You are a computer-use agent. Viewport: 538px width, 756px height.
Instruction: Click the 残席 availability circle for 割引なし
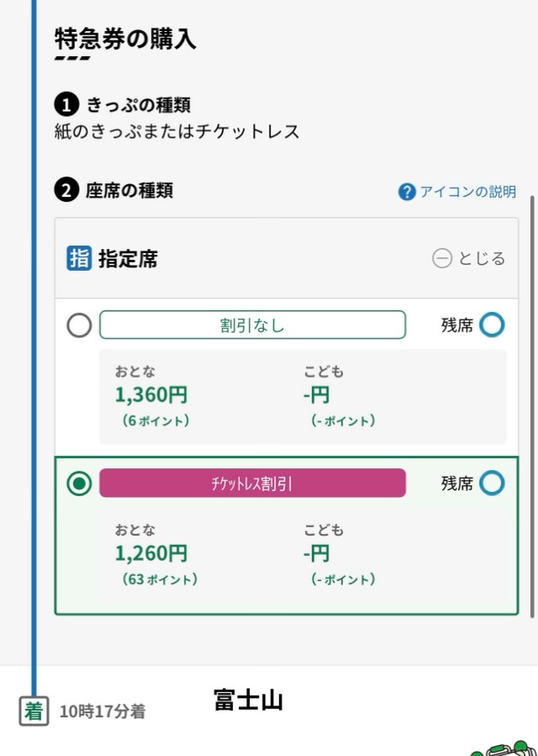click(x=492, y=325)
